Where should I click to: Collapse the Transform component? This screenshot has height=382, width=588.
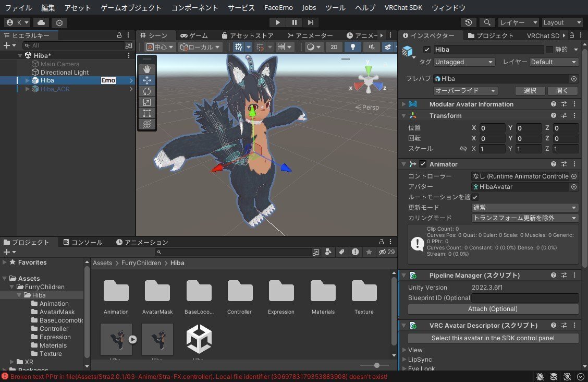(x=404, y=115)
